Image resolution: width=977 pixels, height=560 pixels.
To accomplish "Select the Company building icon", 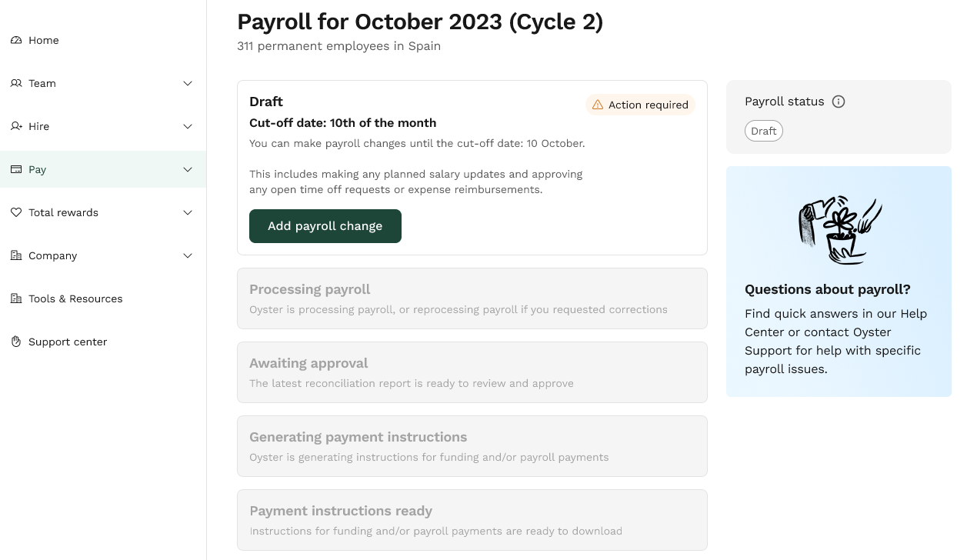I will click(x=16, y=255).
